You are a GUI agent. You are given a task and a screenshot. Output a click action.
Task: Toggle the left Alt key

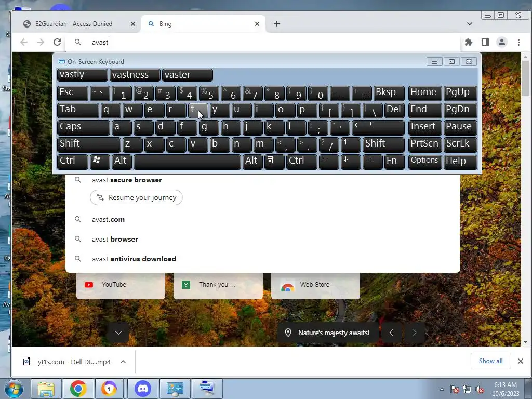click(122, 162)
